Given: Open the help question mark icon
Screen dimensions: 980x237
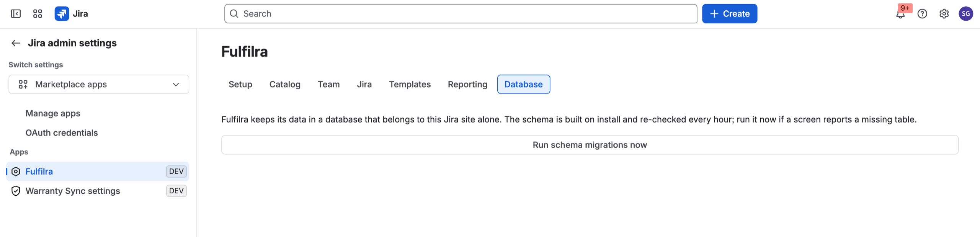Looking at the screenshot, I should pos(922,14).
